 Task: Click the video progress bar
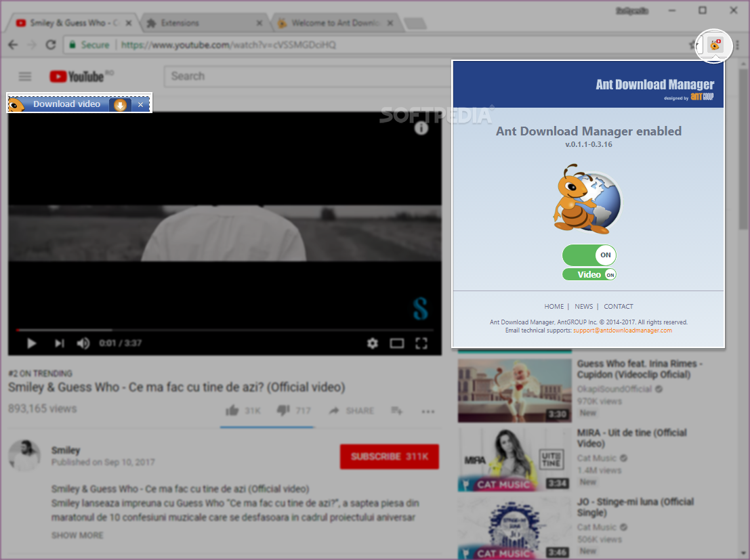pyautogui.click(x=225, y=330)
